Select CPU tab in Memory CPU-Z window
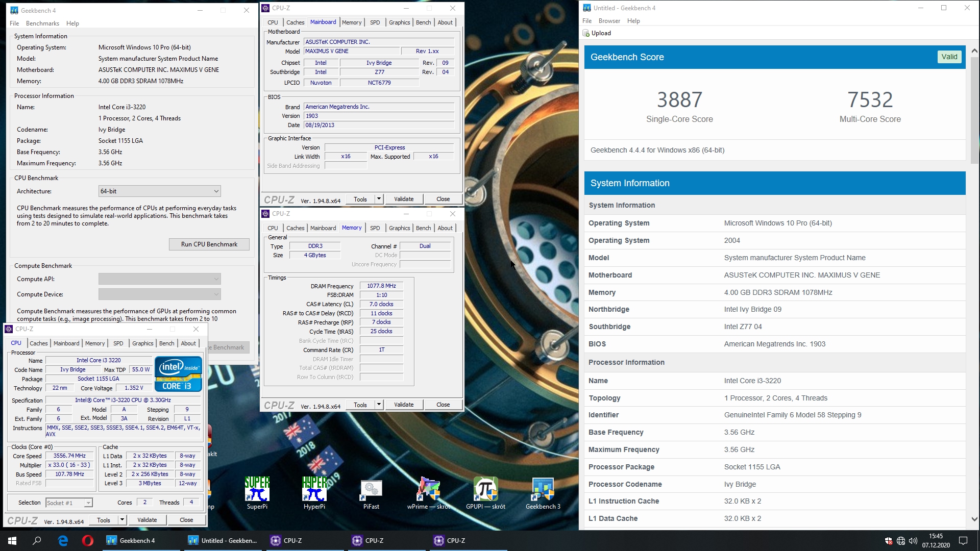The height and width of the screenshot is (551, 980). pyautogui.click(x=273, y=228)
